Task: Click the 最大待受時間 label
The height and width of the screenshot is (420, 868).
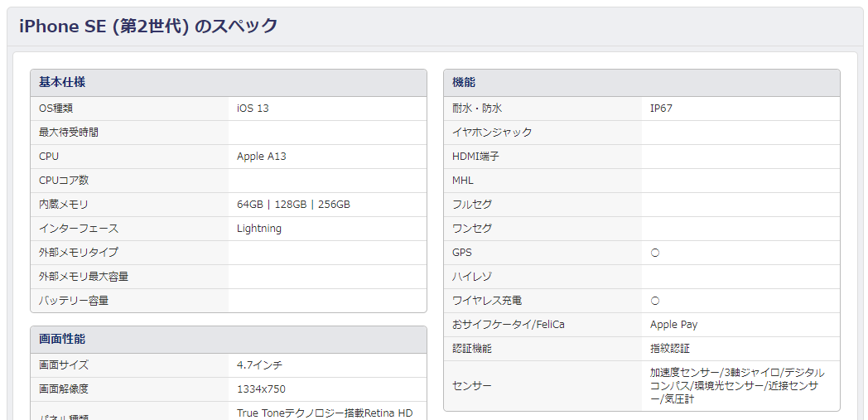Action: tap(69, 133)
